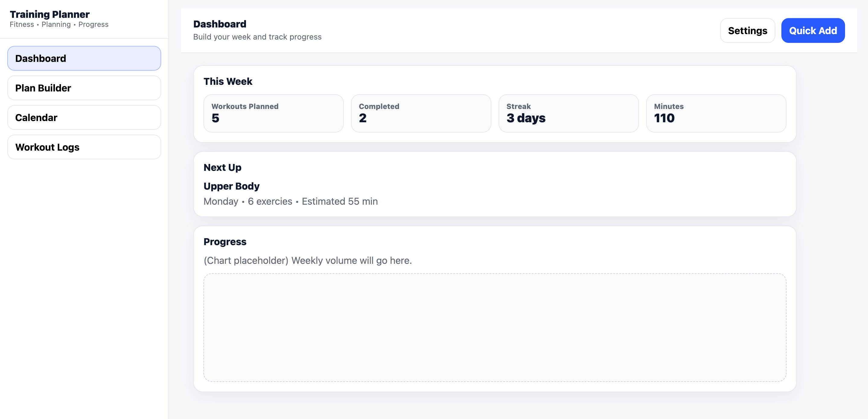Screen dimensions: 868x419
Task: Click the Dashboard page heading
Action: click(220, 24)
